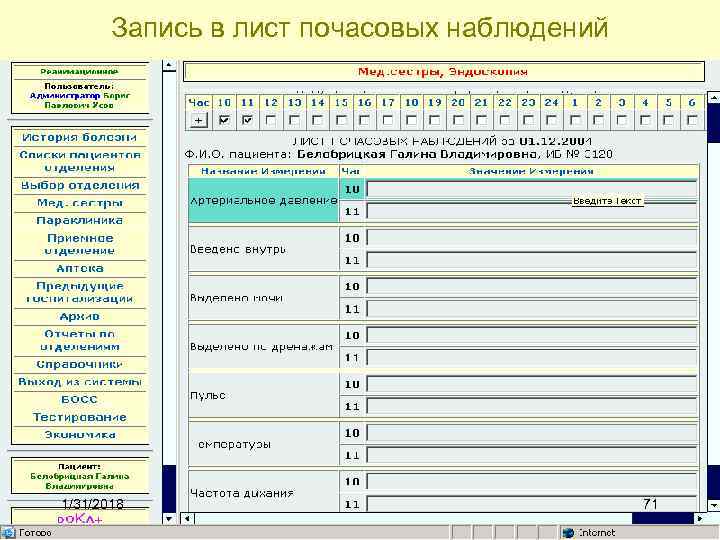Uncheck the hour 10 checkbox
The width and height of the screenshot is (720, 540).
coord(224,120)
